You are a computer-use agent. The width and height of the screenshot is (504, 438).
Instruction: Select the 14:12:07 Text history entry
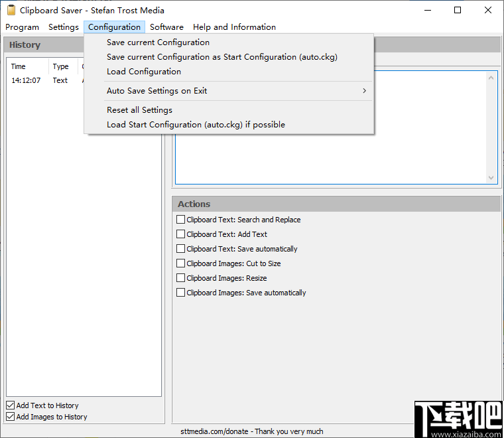point(46,80)
